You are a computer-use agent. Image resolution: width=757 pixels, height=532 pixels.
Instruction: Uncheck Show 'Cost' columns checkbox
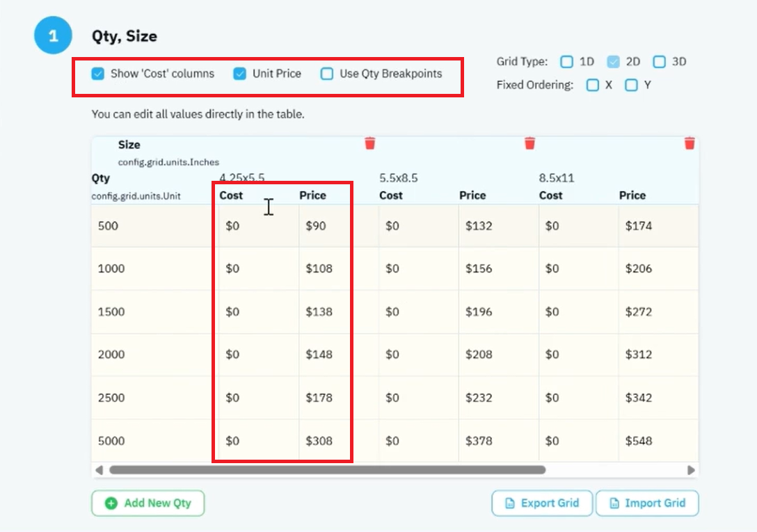(x=98, y=74)
